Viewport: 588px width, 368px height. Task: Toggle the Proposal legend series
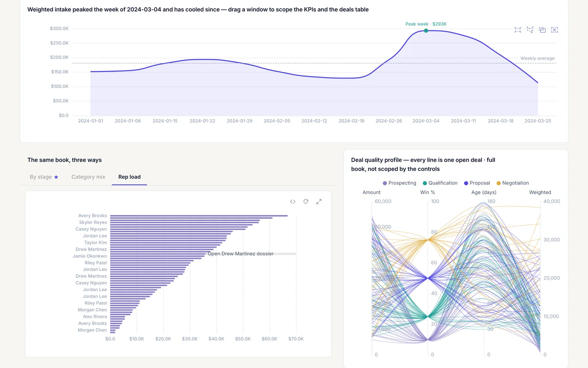477,183
